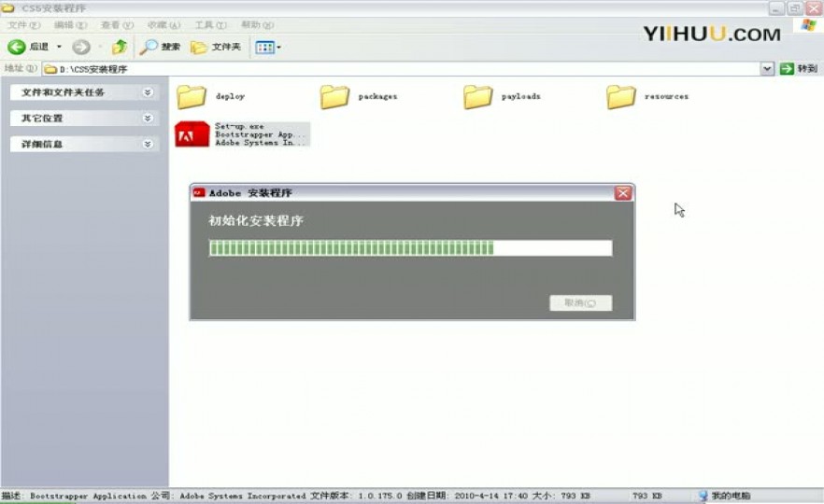Toggle the Folders pane toolbar button
824x504 pixels.
coord(216,48)
